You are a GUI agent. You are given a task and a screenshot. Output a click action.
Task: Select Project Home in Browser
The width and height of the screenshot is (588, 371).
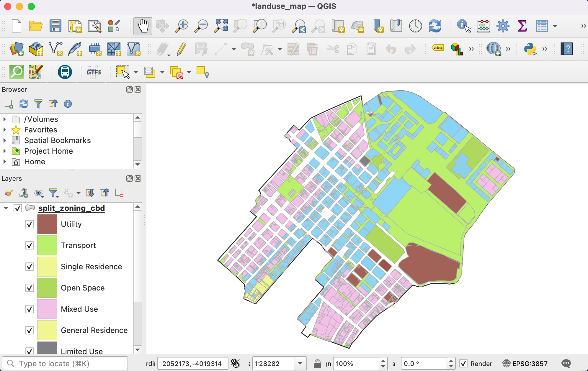click(48, 151)
